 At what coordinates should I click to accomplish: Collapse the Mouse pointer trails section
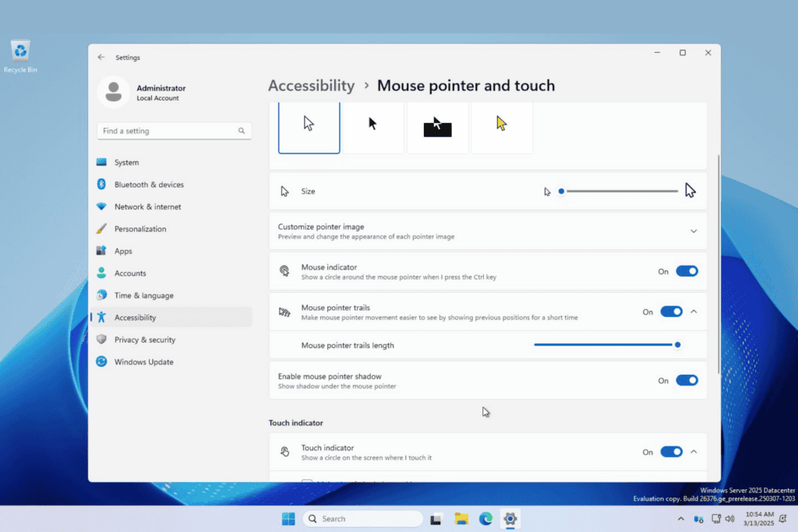(x=694, y=311)
